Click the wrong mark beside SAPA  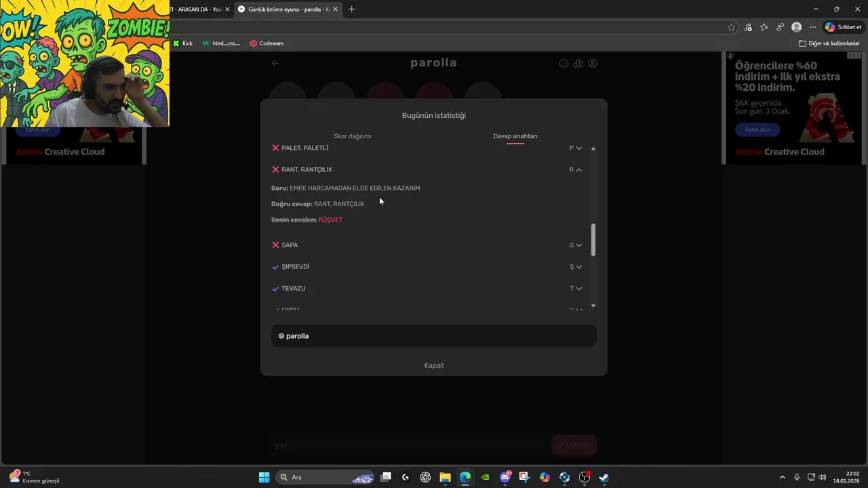click(x=275, y=245)
